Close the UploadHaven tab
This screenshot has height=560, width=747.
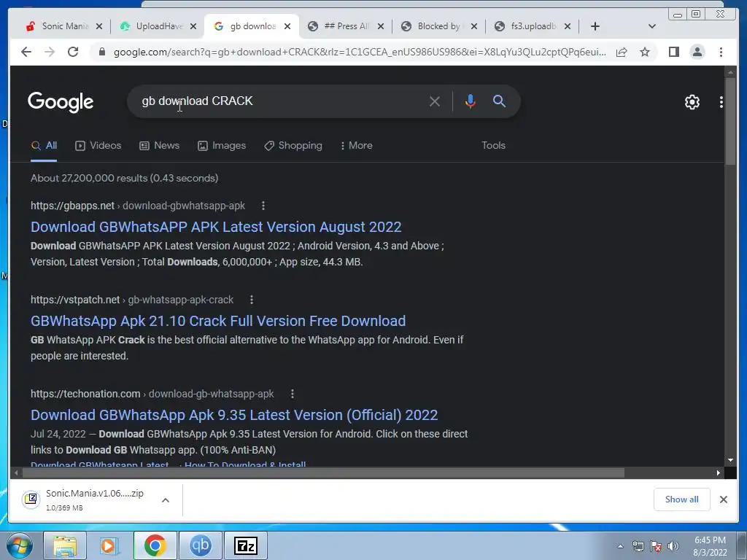click(x=193, y=27)
